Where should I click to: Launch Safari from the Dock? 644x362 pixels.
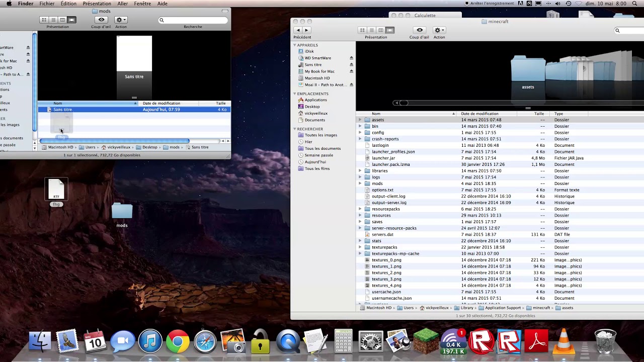click(205, 342)
